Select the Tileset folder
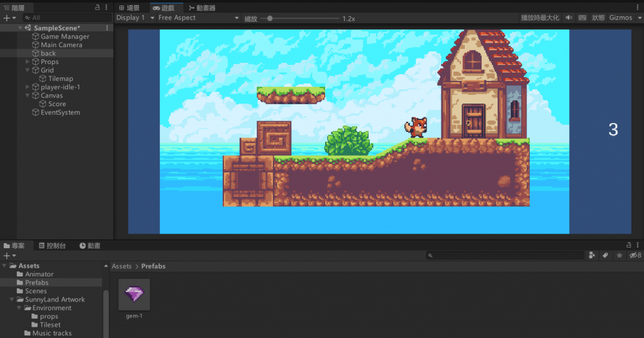The height and width of the screenshot is (338, 644). [x=50, y=325]
